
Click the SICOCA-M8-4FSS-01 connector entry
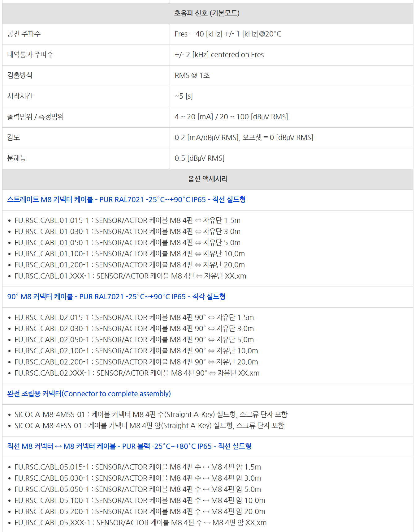149,426
